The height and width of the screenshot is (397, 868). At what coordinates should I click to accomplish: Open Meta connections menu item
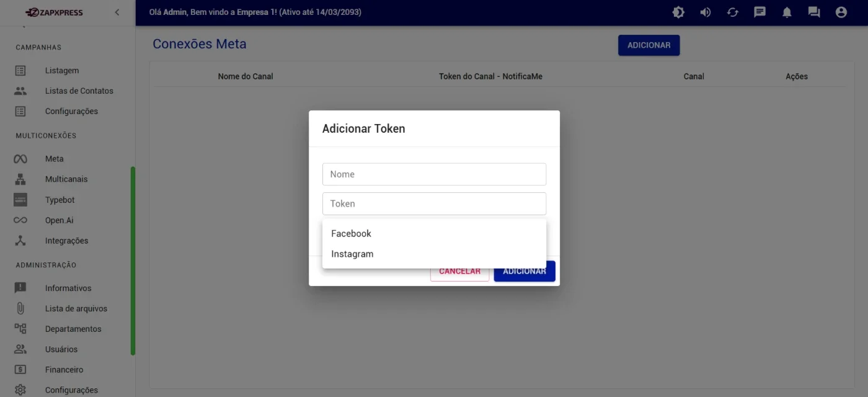(55, 159)
